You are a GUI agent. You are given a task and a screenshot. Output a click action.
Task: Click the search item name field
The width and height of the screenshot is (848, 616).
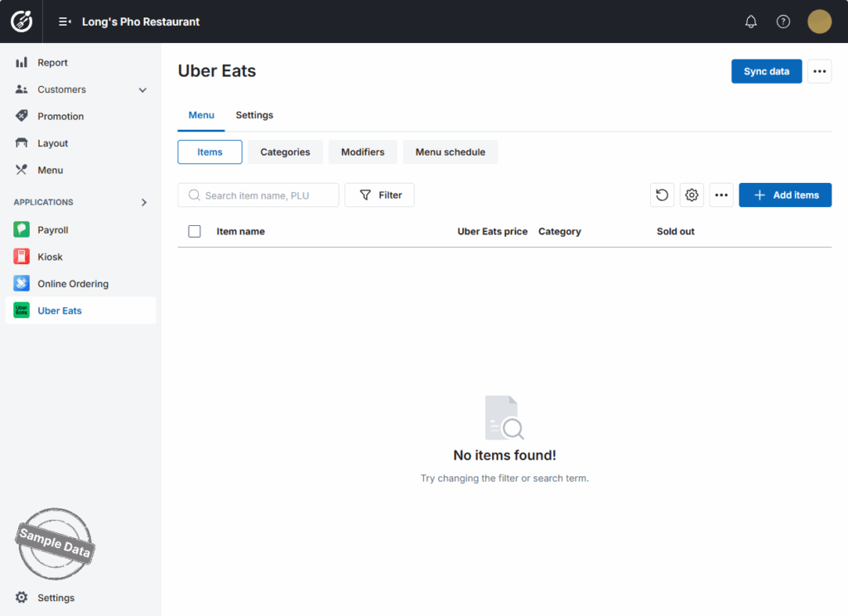[265, 195]
